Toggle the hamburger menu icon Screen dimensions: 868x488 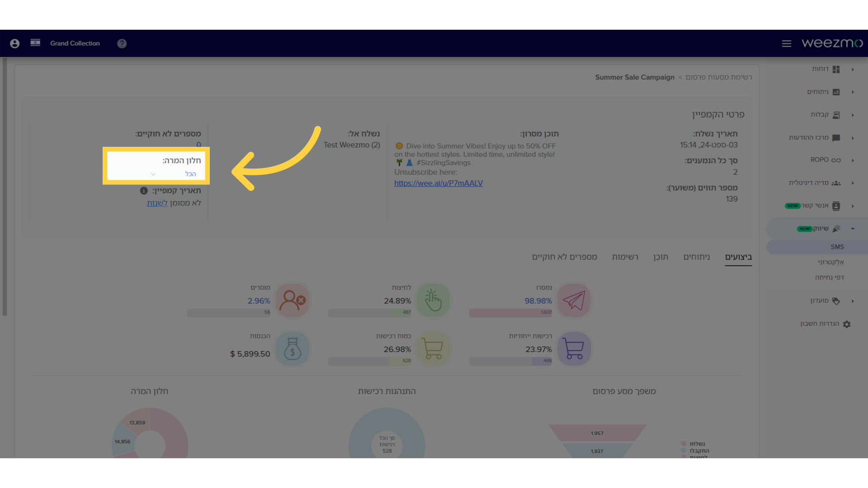point(787,43)
